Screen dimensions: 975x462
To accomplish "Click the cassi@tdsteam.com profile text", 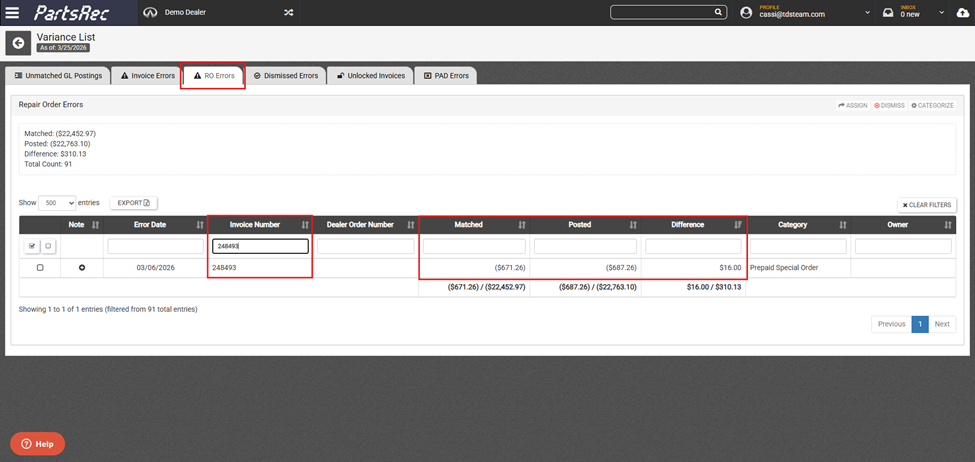I will coord(792,15).
